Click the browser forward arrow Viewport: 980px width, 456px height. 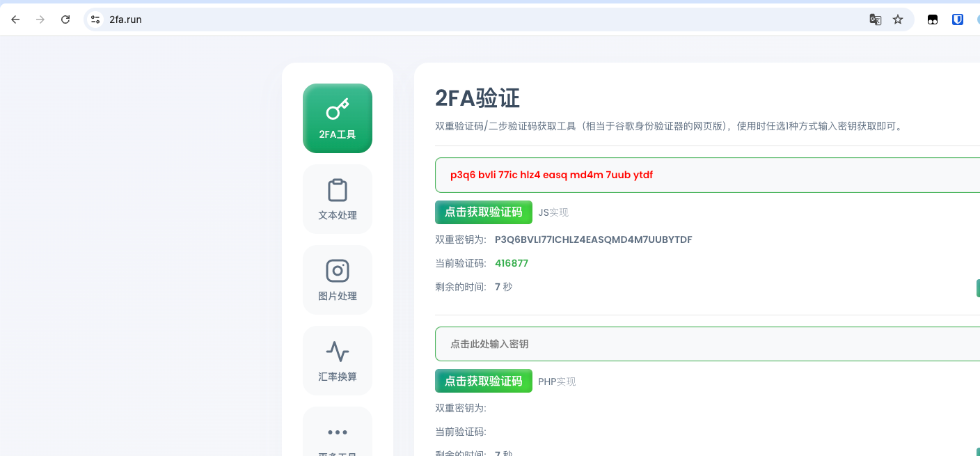tap(40, 19)
